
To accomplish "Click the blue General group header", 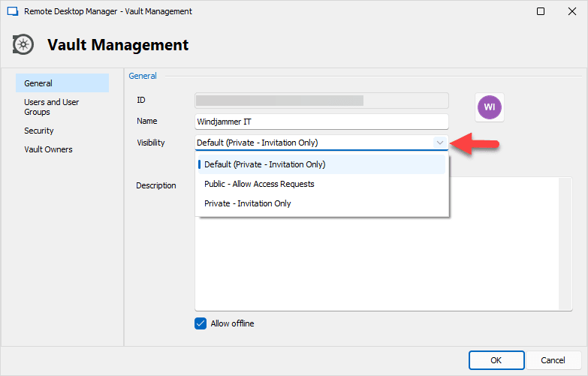I will click(143, 76).
